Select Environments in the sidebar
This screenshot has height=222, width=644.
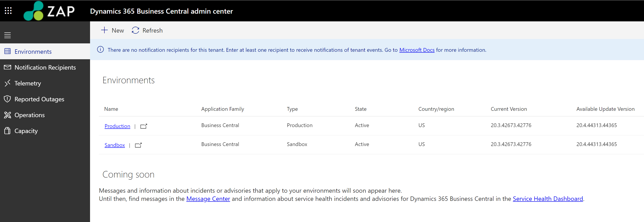(45, 51)
